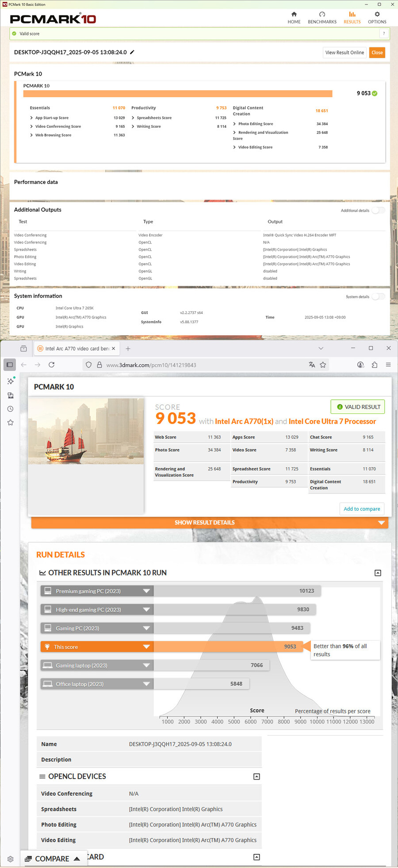Expand SHOW RESULT DETAILS bar
398x868 pixels.
pyautogui.click(x=210, y=523)
